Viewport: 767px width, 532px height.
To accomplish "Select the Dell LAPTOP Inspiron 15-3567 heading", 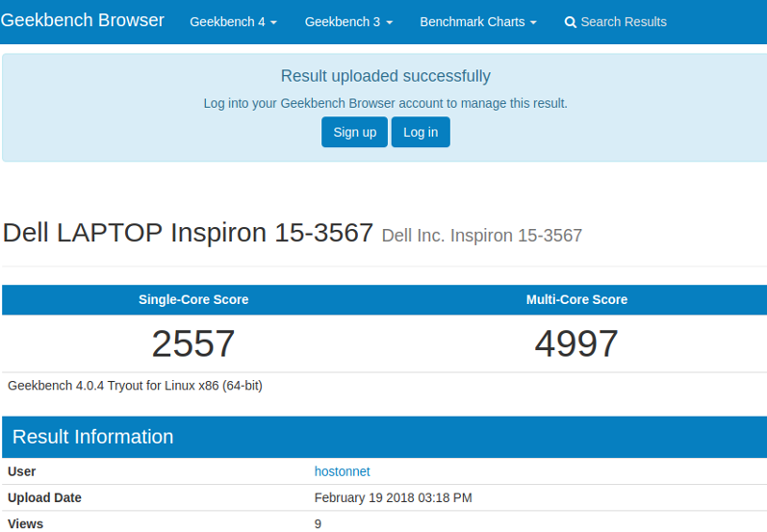I will [x=188, y=233].
